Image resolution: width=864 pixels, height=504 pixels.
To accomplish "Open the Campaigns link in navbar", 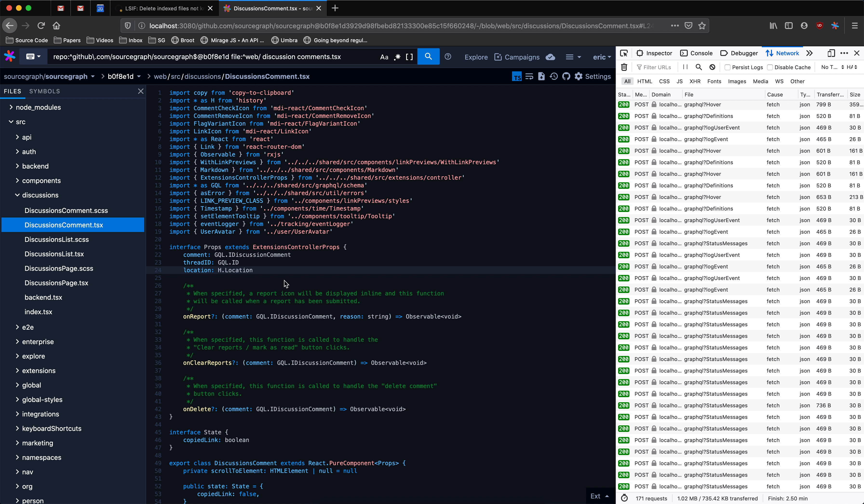I will (517, 57).
